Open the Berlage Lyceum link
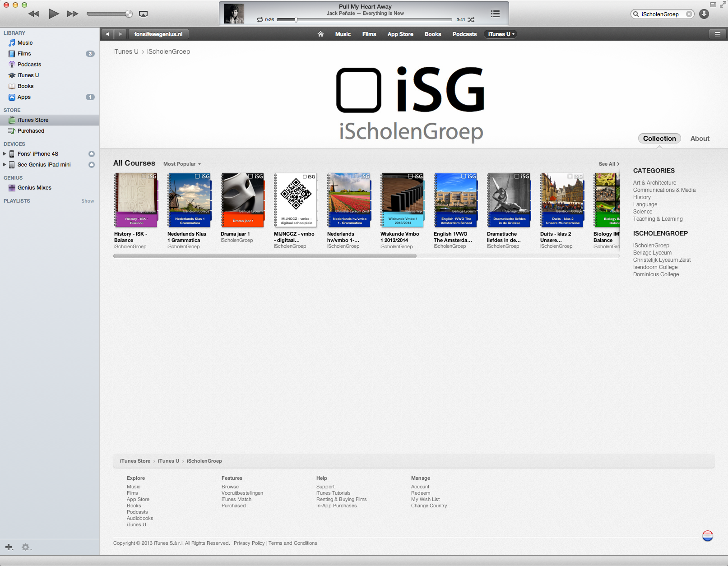The width and height of the screenshot is (728, 566). [652, 253]
